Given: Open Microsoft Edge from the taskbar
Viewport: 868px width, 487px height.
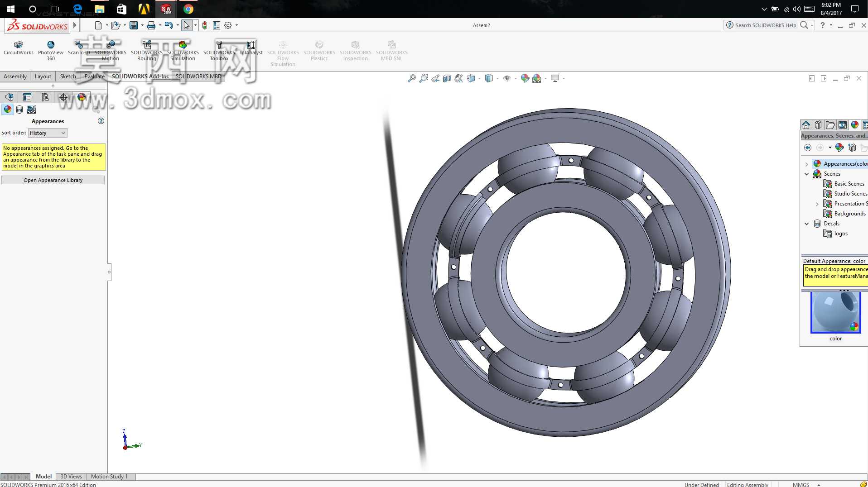Looking at the screenshot, I should click(77, 9).
